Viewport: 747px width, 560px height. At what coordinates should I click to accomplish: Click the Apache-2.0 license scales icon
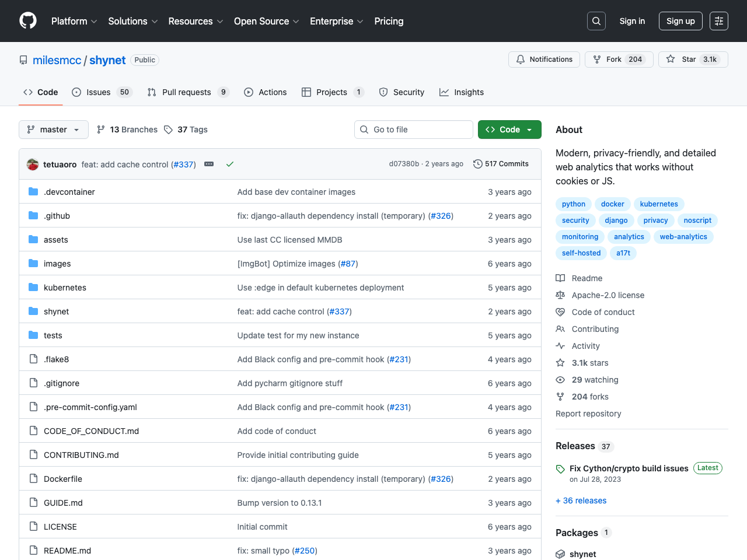pos(560,295)
